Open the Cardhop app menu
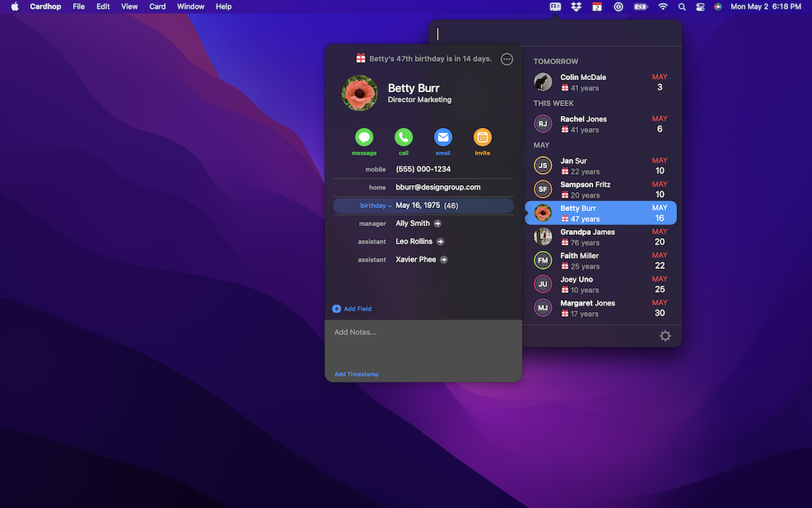 tap(45, 6)
